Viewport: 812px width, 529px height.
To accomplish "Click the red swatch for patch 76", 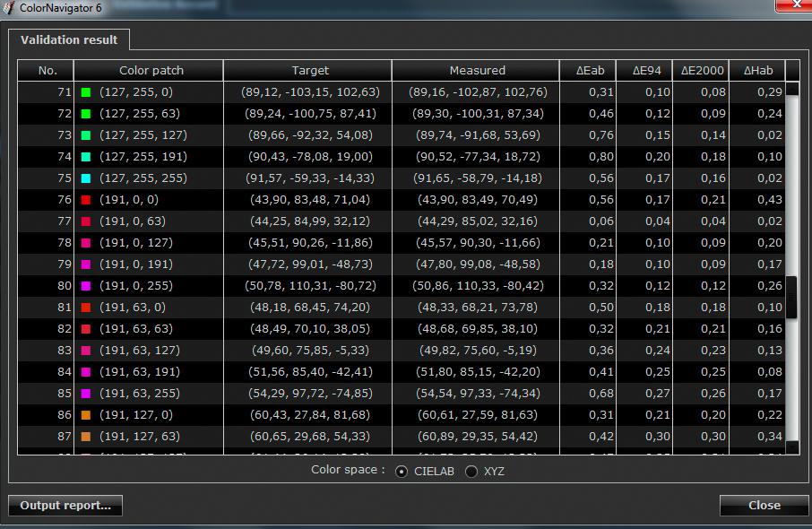I will tap(86, 200).
